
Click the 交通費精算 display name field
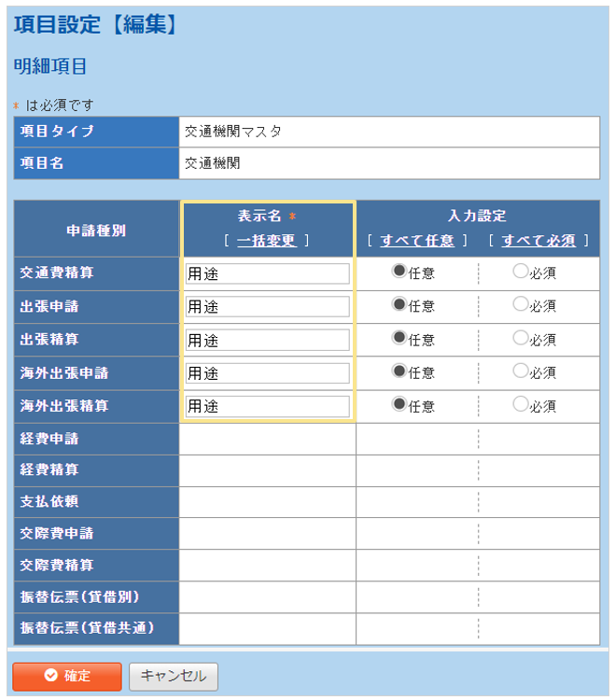coord(267,273)
